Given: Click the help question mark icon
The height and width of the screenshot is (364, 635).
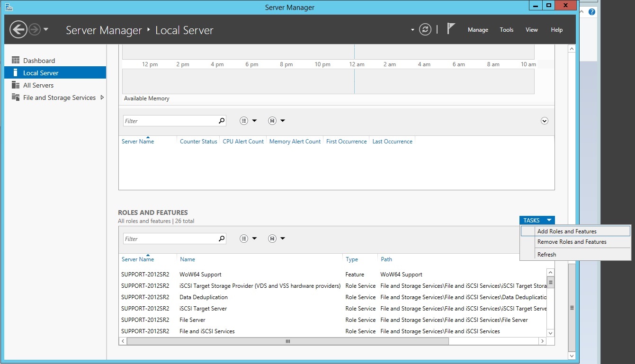Looking at the screenshot, I should click(591, 12).
